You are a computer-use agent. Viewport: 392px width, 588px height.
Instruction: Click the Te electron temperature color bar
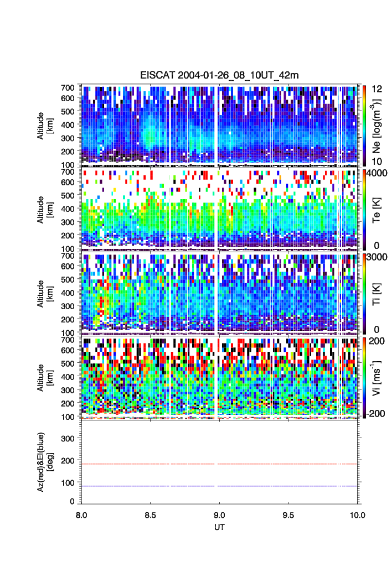tap(364, 209)
